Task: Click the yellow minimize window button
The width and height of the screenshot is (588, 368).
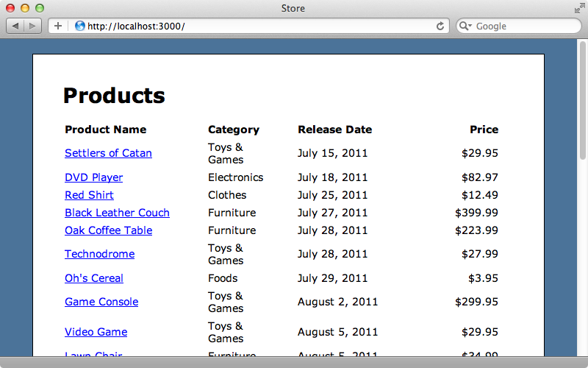Action: click(25, 8)
